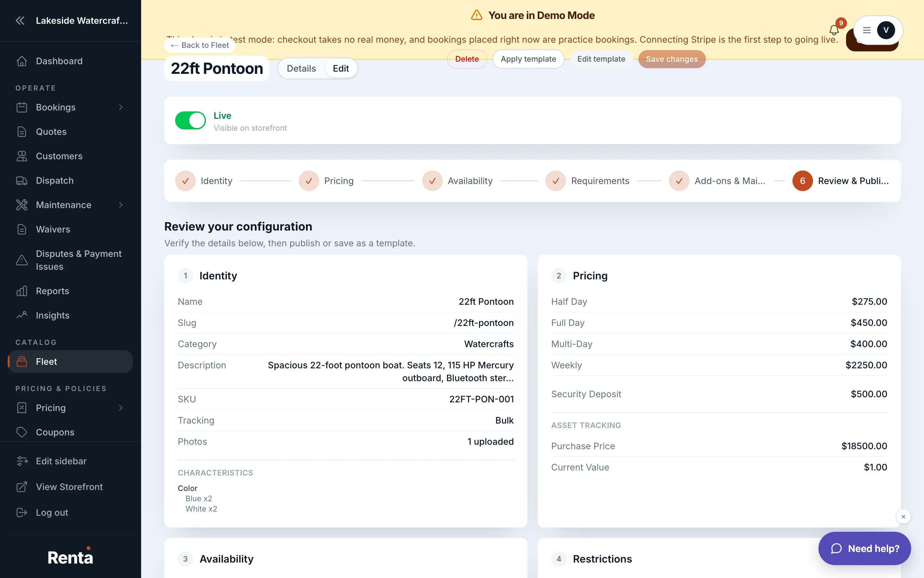Open hamburger menu beside V avatar
Viewport: 924px width, 578px height.
tap(867, 30)
